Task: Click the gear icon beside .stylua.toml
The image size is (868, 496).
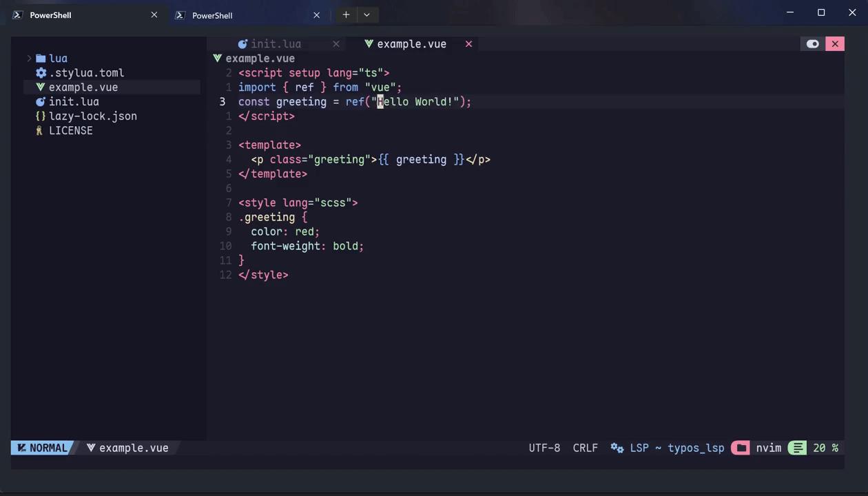Action: point(41,72)
